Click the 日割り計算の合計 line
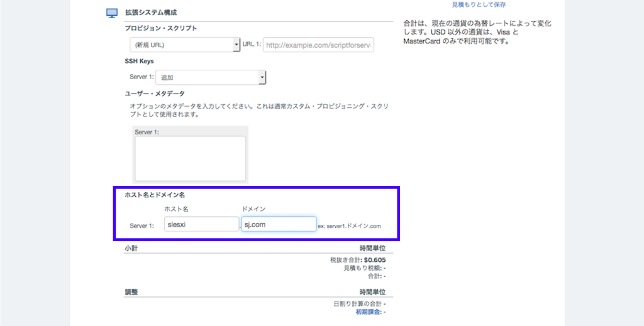The image size is (644, 326). (359, 304)
